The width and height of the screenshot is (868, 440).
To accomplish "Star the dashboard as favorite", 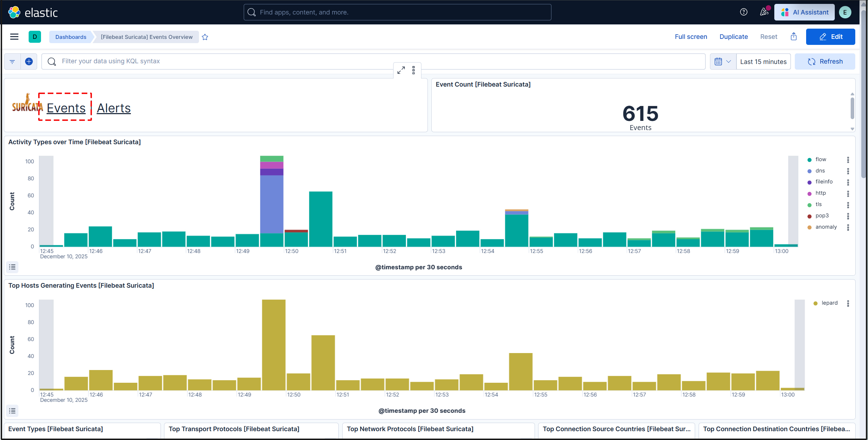I will (205, 37).
